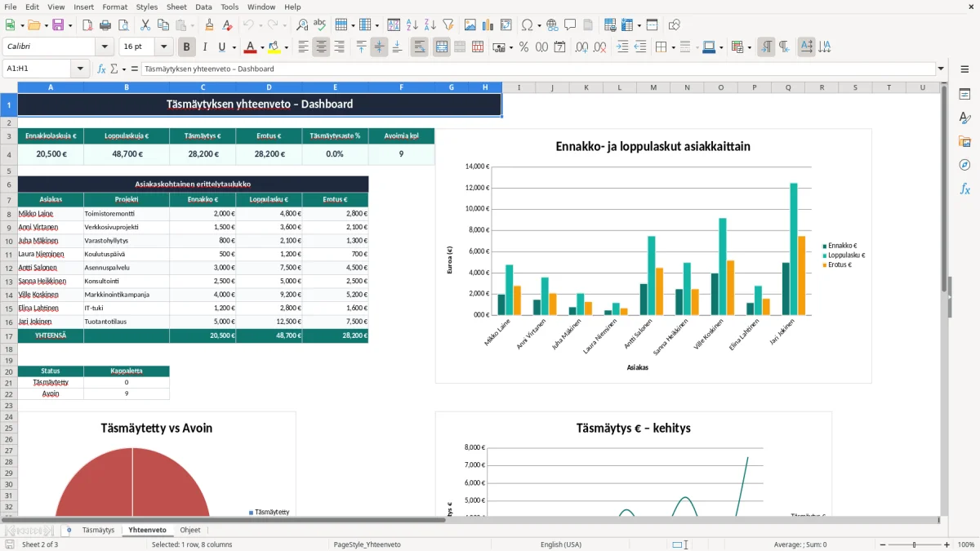Screen dimensions: 980x551
Task: Toggle Center Horizontally alignment
Action: pyautogui.click(x=321, y=47)
